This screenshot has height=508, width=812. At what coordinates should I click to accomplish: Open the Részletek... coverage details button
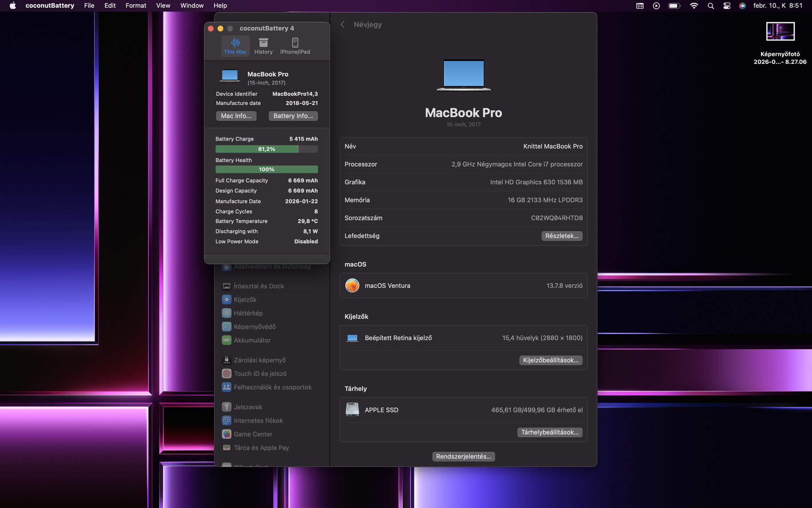pyautogui.click(x=562, y=236)
